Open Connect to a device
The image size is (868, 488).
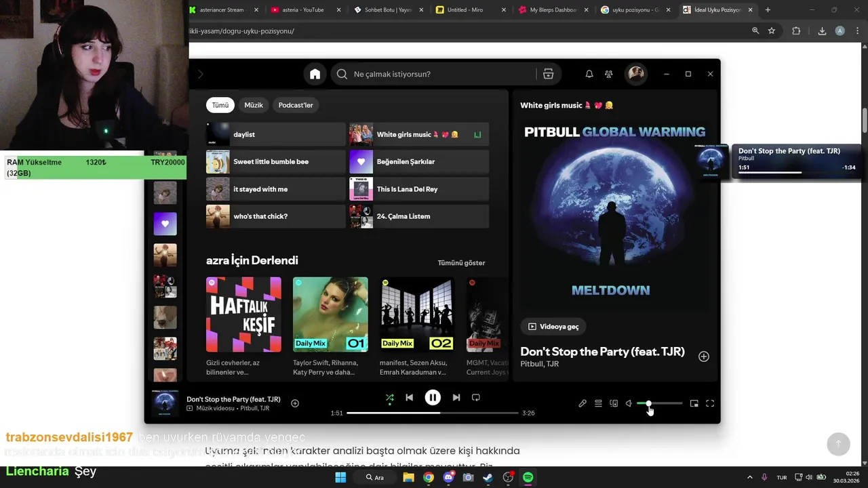pos(614,403)
